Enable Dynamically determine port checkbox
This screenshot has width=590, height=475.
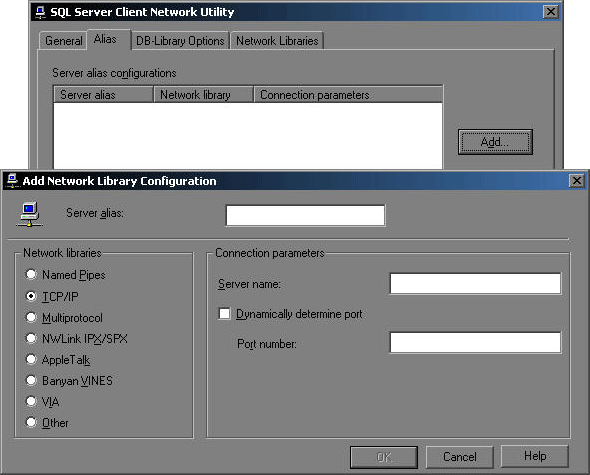point(224,314)
